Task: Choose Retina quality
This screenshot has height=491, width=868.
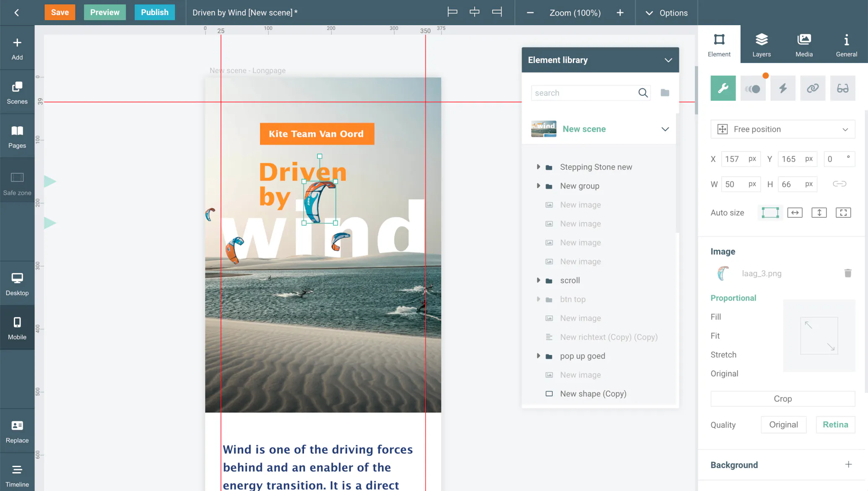Action: click(x=835, y=425)
